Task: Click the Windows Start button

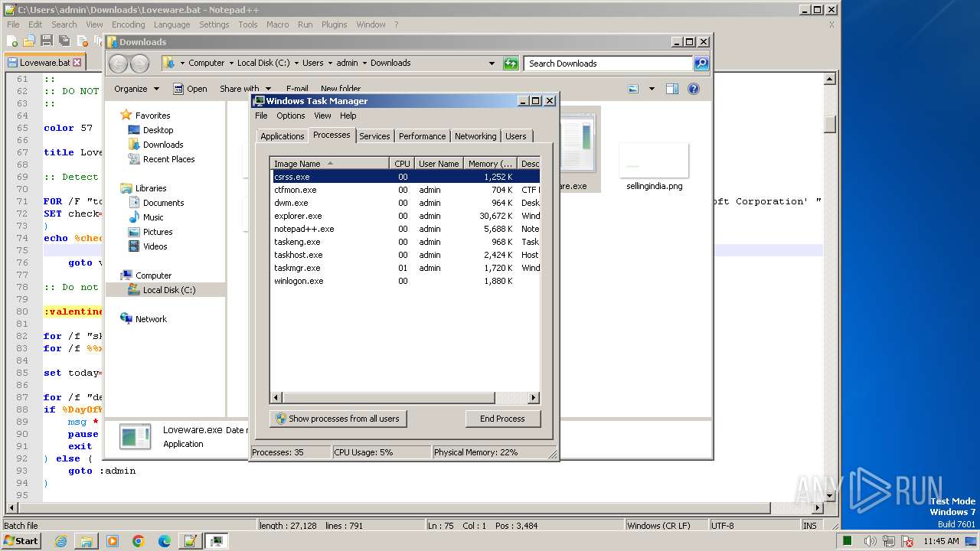Action: click(21, 540)
